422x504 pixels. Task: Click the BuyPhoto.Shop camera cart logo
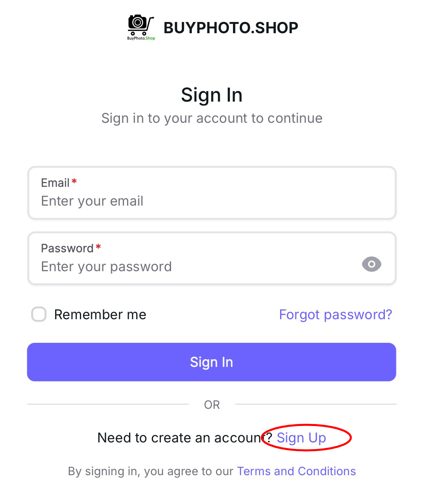pos(141,27)
